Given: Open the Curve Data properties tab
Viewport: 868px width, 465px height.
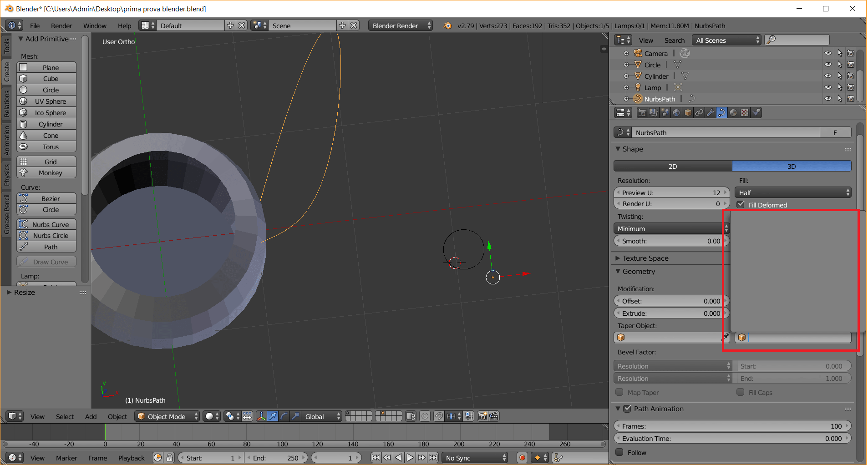Looking at the screenshot, I should point(722,113).
